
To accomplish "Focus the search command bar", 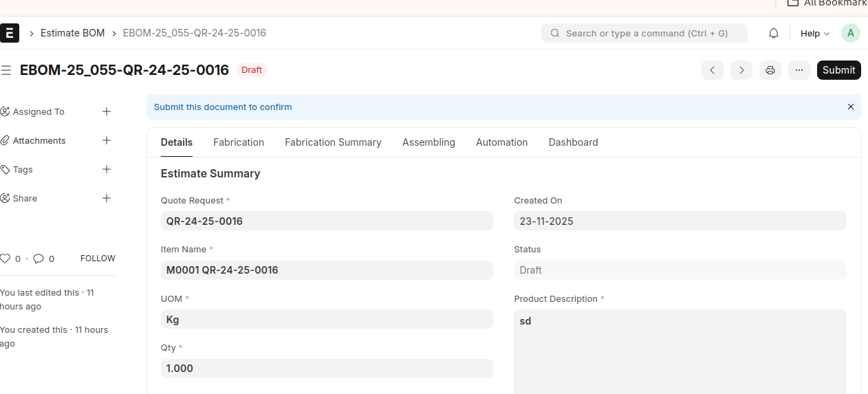I will [644, 33].
